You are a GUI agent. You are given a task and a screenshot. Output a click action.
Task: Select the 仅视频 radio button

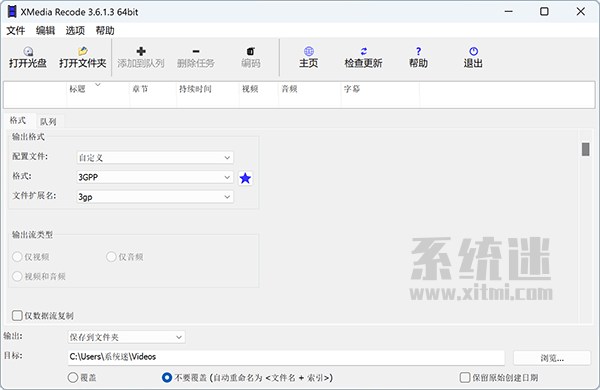[17, 256]
